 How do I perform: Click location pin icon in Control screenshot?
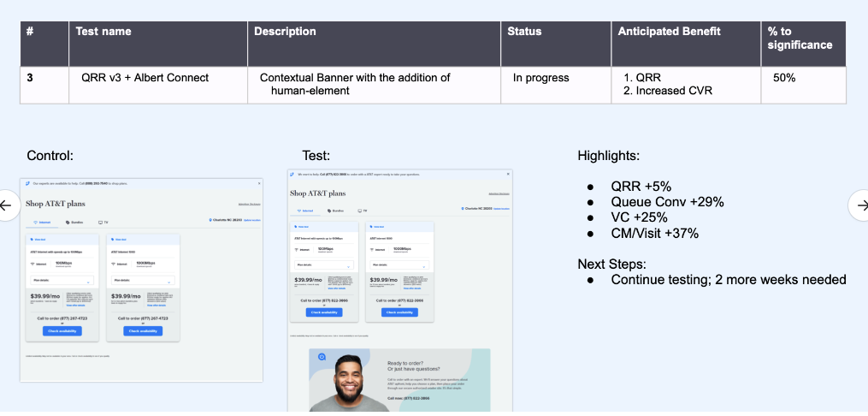[210, 220]
